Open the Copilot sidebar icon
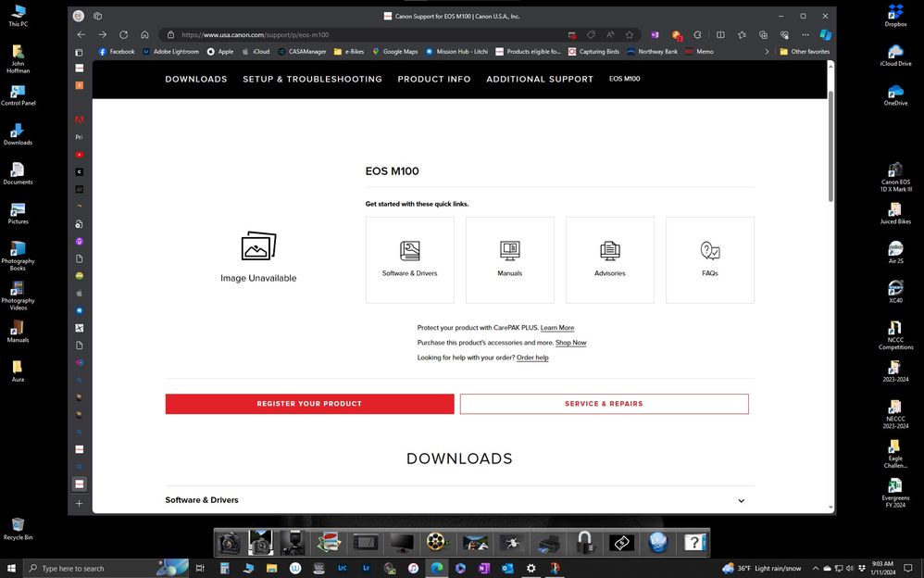The height and width of the screenshot is (578, 924). pos(825,34)
